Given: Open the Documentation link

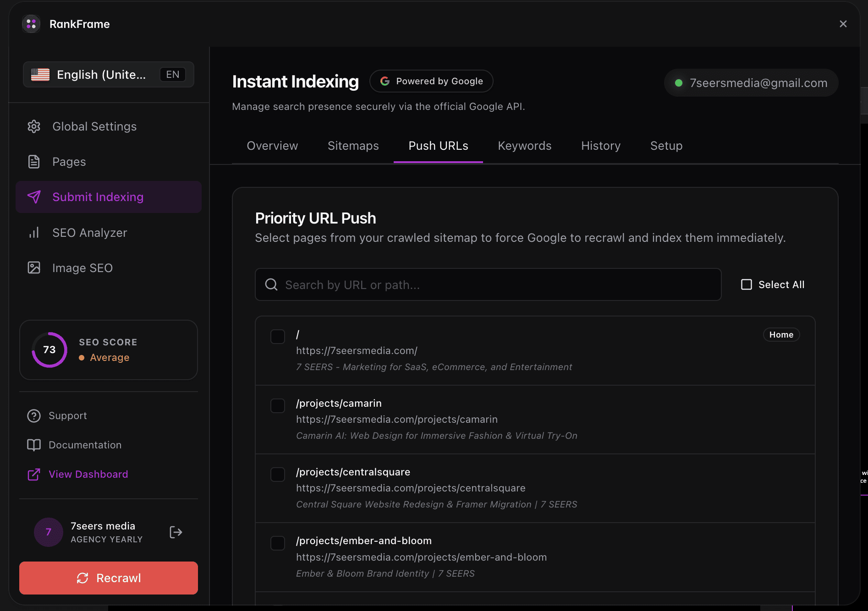Looking at the screenshot, I should pyautogui.click(x=85, y=445).
